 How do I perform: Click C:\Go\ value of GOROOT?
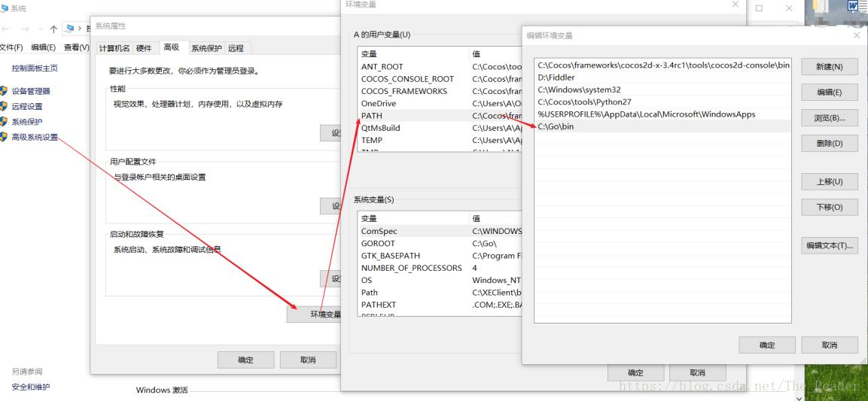[484, 243]
